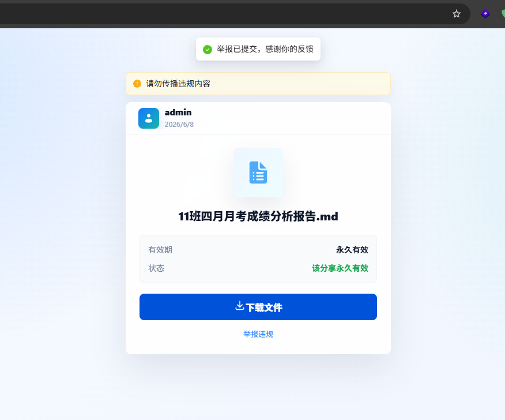Image resolution: width=505 pixels, height=420 pixels.
Task: Click the green success checkmark icon
Action: (208, 49)
